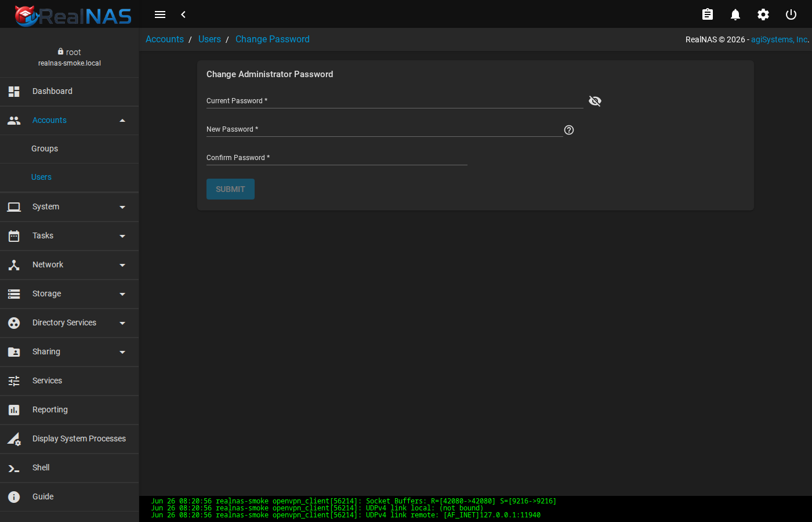
Task: Click the Directory Services icon
Action: point(14,323)
